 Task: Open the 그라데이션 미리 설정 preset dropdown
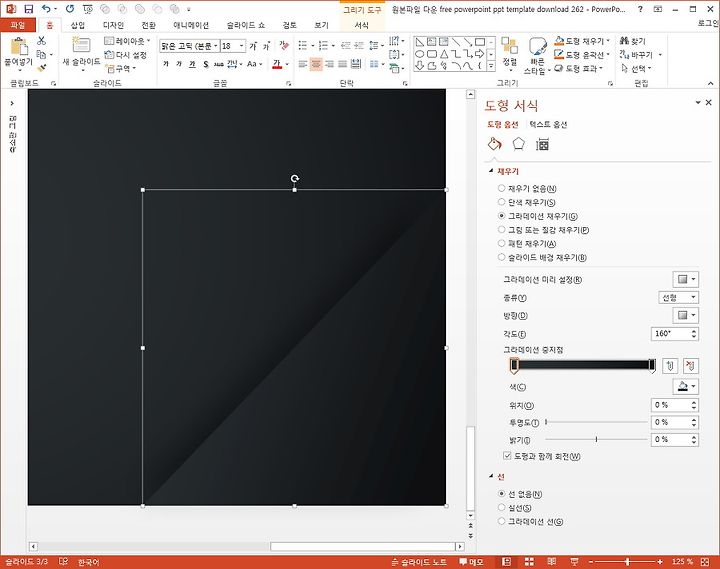pos(686,279)
